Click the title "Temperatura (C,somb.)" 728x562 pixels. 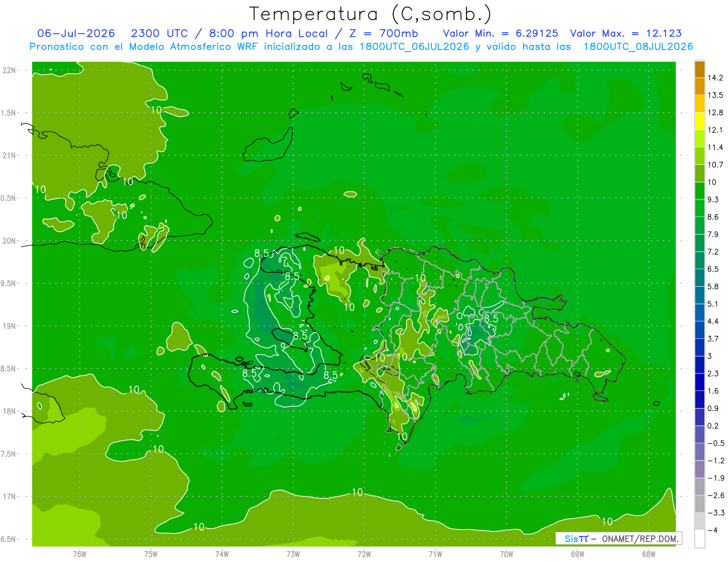(x=371, y=14)
